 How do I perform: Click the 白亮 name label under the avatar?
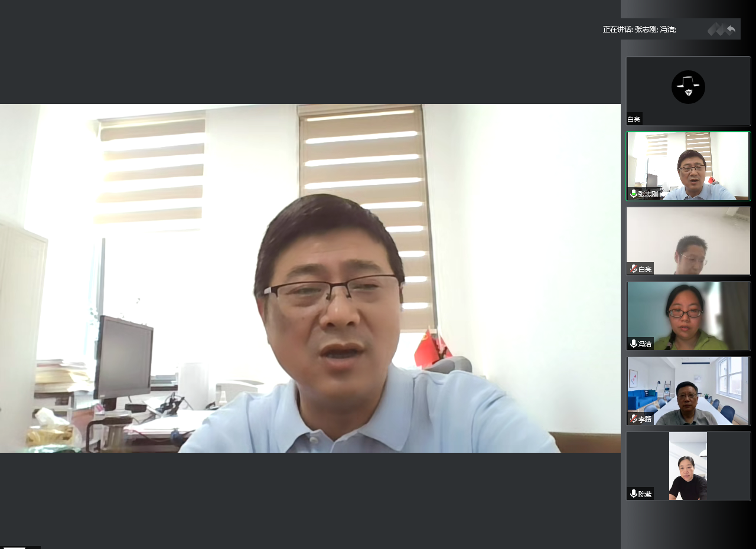(x=634, y=119)
